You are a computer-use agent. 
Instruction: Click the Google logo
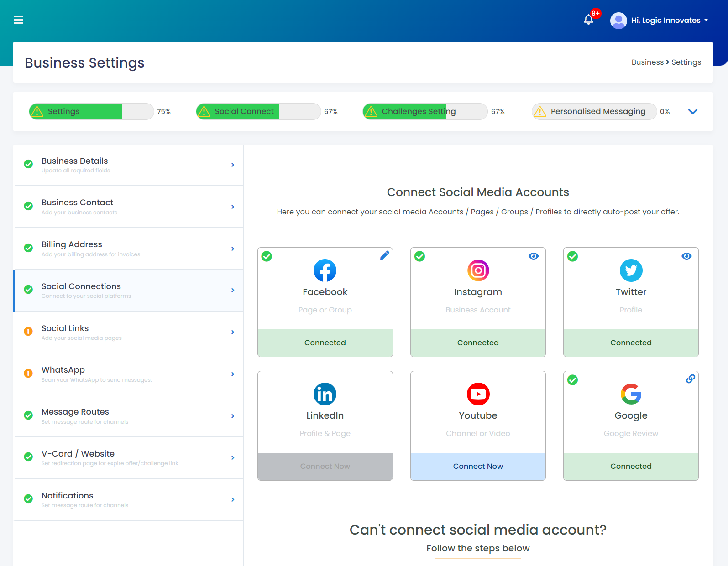tap(631, 394)
